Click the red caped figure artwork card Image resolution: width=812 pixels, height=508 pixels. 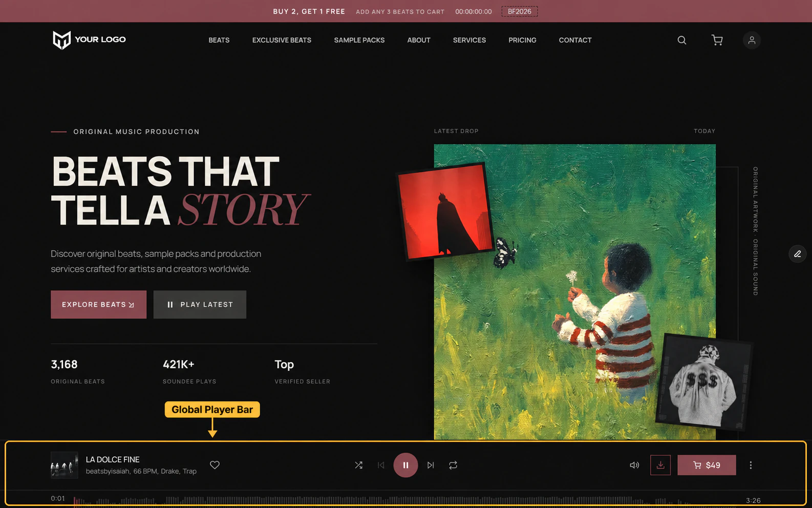tap(444, 211)
